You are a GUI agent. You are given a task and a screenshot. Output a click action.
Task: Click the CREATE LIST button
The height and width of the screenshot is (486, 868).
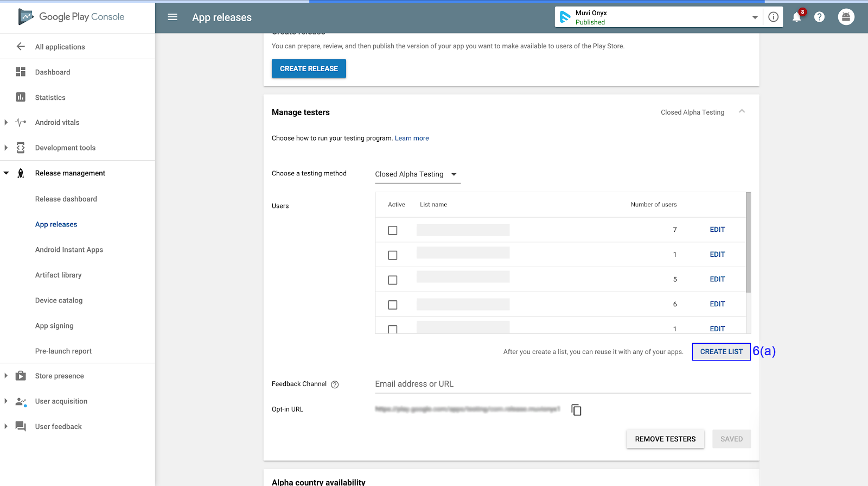pyautogui.click(x=722, y=352)
